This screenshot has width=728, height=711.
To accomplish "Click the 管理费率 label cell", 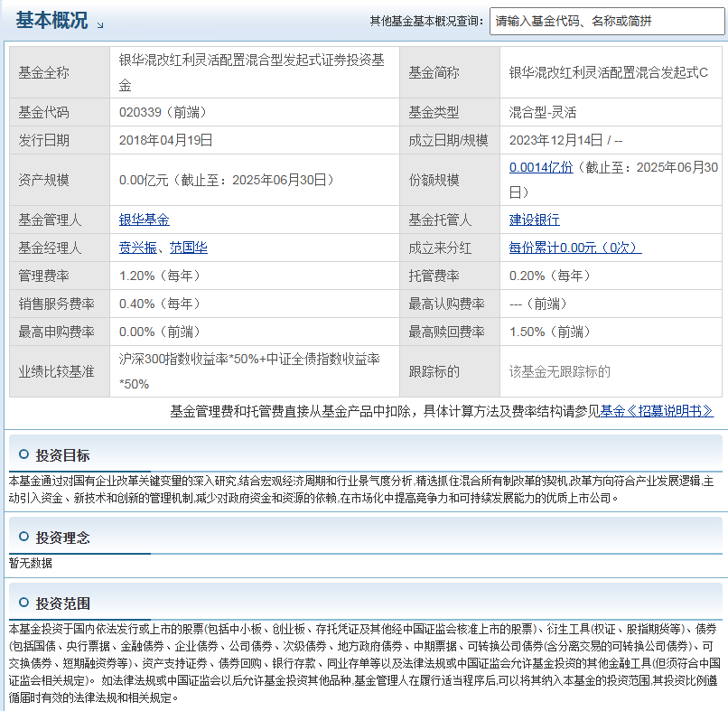I will click(x=60, y=276).
